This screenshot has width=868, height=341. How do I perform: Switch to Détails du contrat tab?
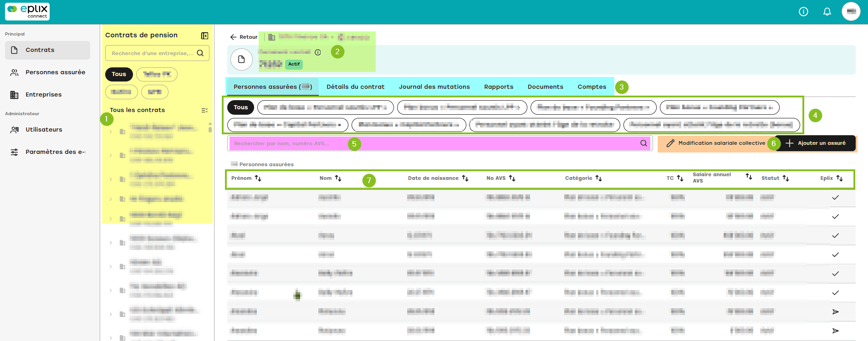point(355,87)
